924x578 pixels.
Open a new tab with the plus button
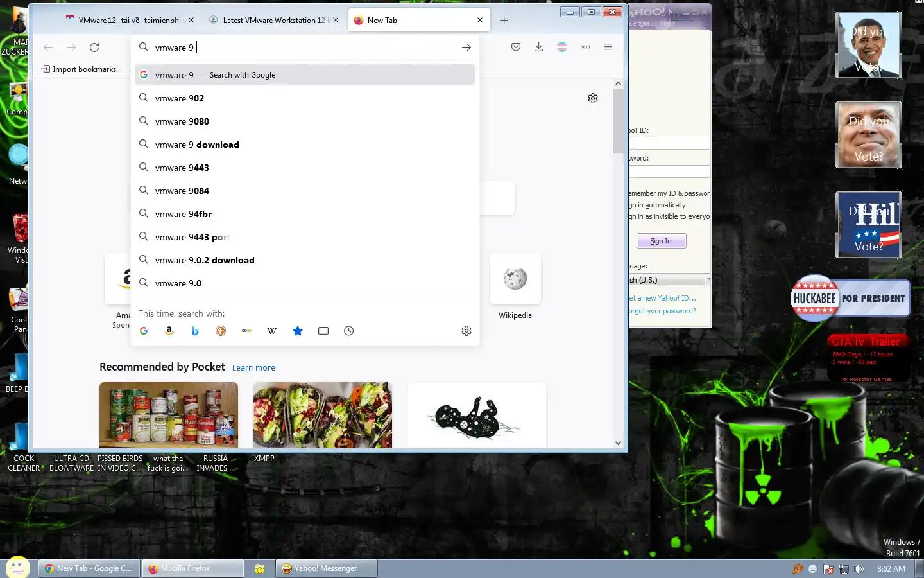pos(504,21)
